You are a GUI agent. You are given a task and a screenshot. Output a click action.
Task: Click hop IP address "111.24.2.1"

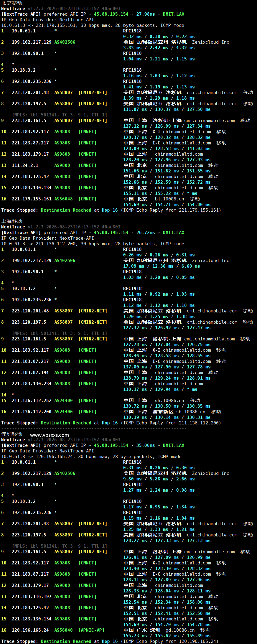pos(25,165)
